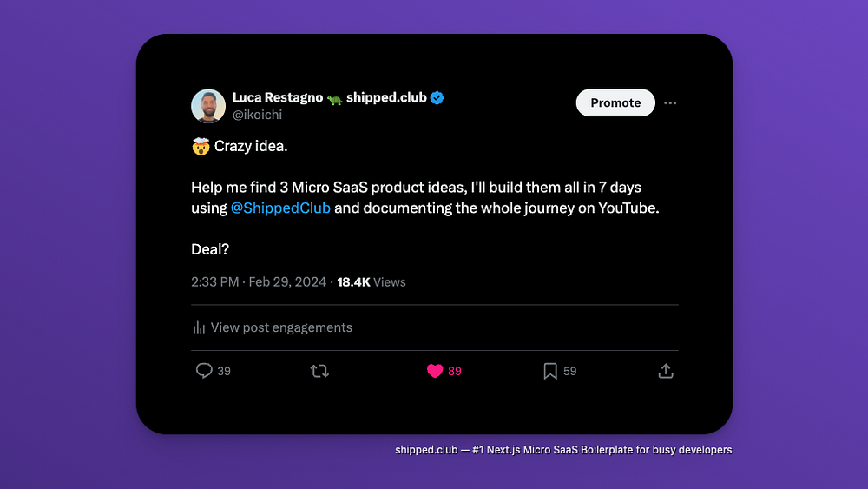Click the reply speech bubble icon
868x489 pixels.
click(204, 371)
